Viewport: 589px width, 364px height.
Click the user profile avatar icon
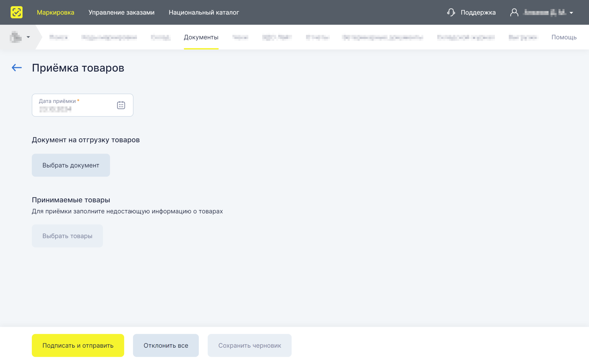click(514, 12)
